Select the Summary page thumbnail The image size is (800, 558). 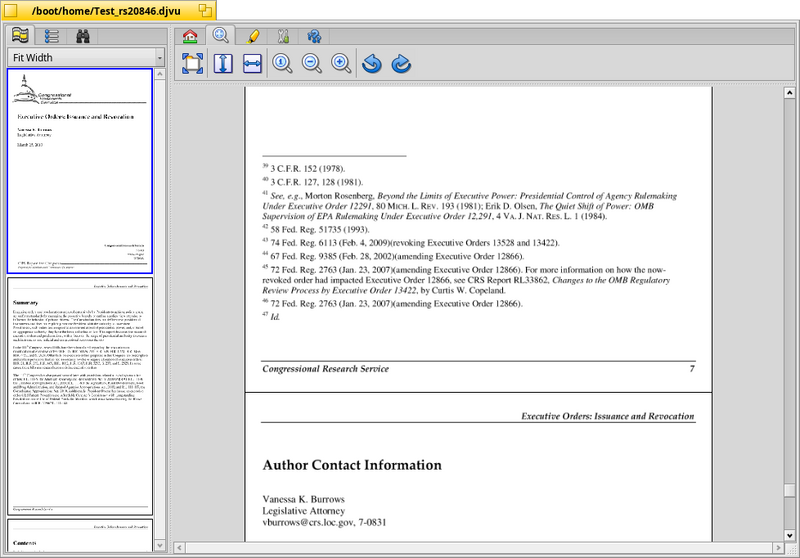[x=80, y=396]
